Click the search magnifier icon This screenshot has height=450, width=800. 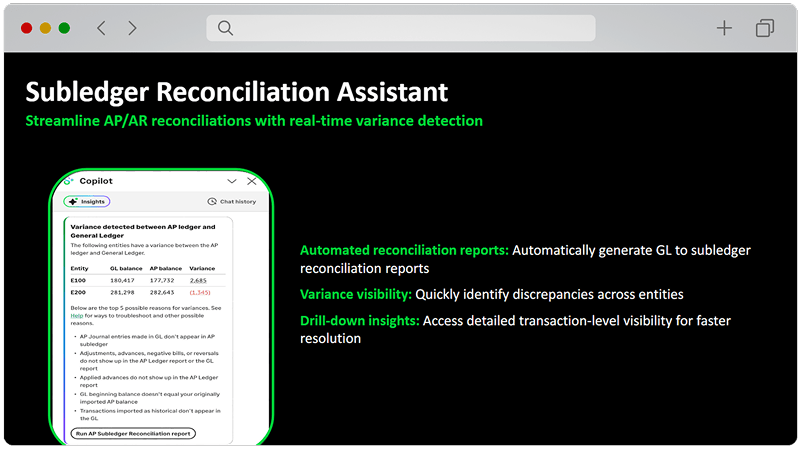coord(225,28)
